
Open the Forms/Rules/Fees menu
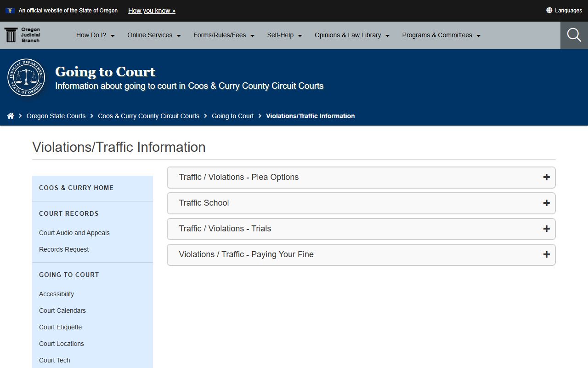tap(224, 35)
